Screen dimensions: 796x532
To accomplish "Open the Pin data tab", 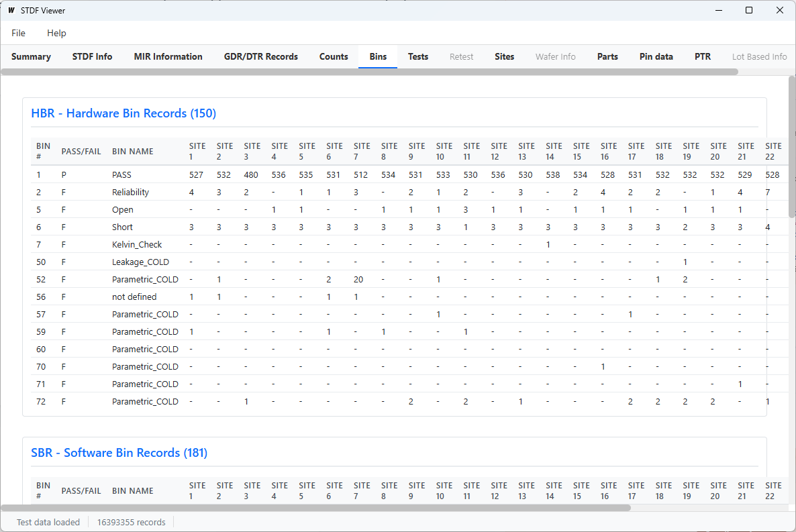I will point(656,56).
